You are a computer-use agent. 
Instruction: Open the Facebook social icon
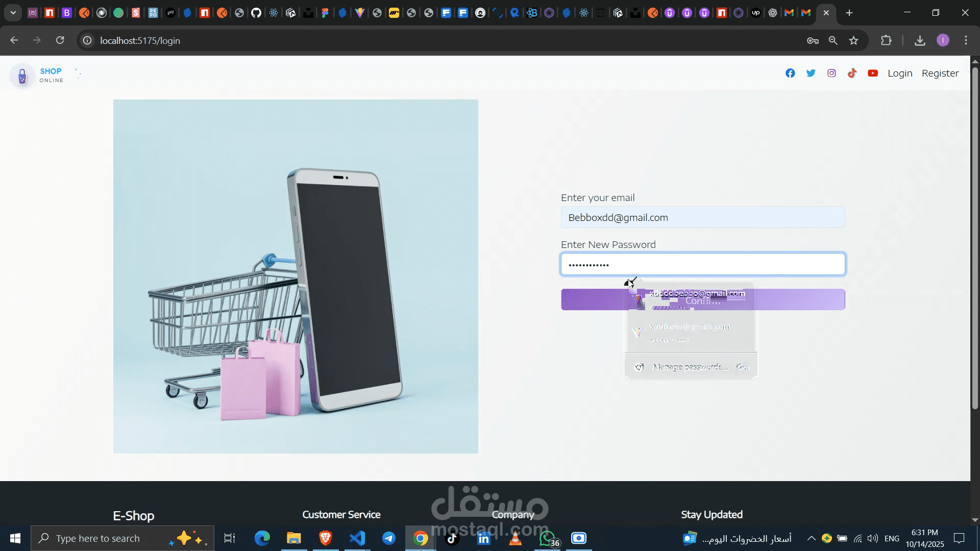(790, 73)
